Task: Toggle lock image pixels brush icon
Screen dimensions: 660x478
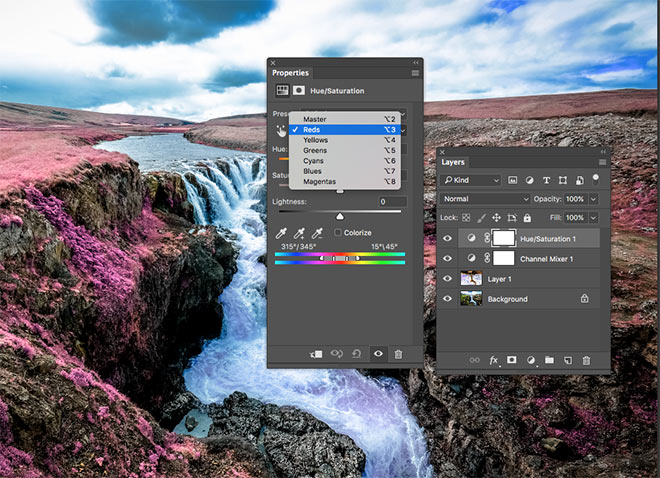Action: (x=481, y=218)
